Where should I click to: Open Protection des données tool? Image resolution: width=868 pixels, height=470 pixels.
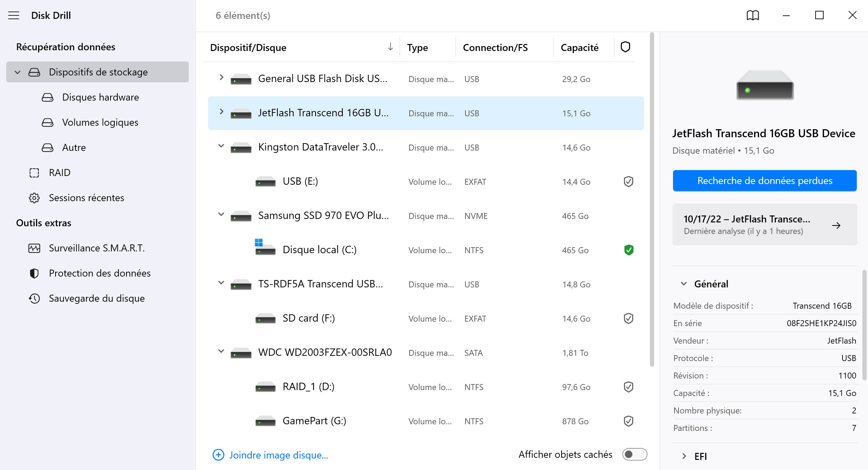click(x=97, y=273)
